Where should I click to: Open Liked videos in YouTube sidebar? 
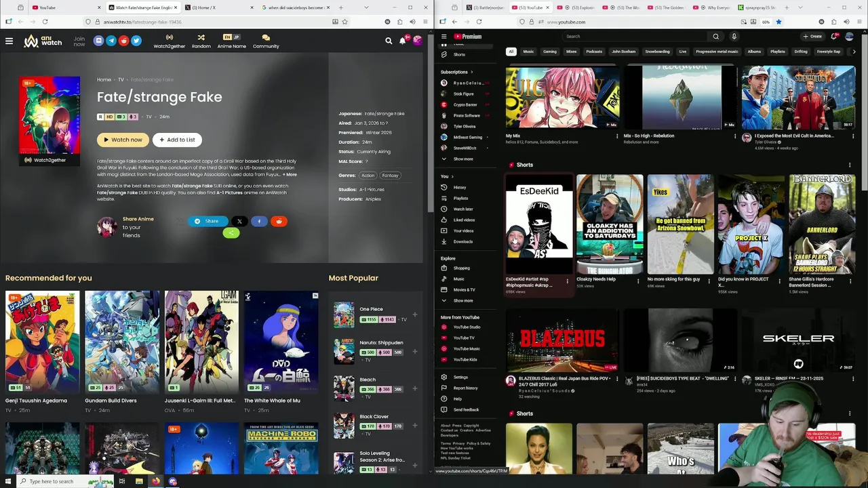(464, 220)
